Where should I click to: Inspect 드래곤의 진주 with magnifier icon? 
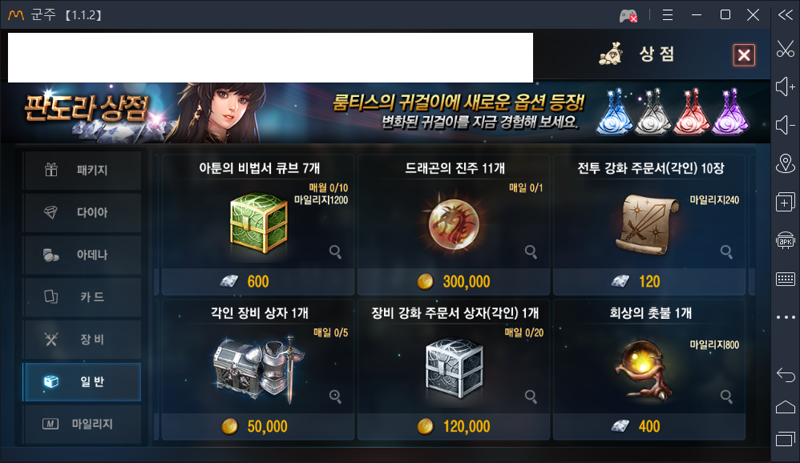531,252
